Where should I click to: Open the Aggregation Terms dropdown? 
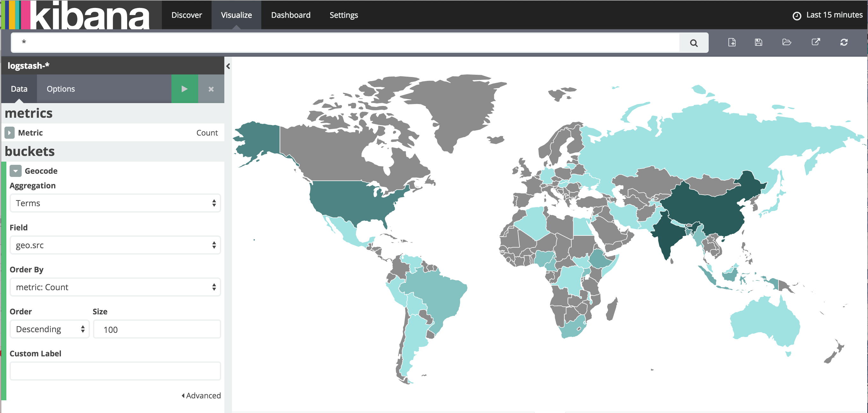click(x=115, y=203)
